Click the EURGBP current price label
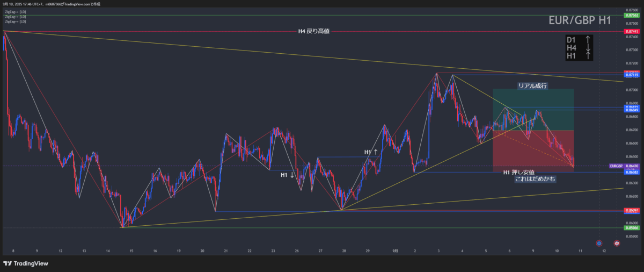 616,166
